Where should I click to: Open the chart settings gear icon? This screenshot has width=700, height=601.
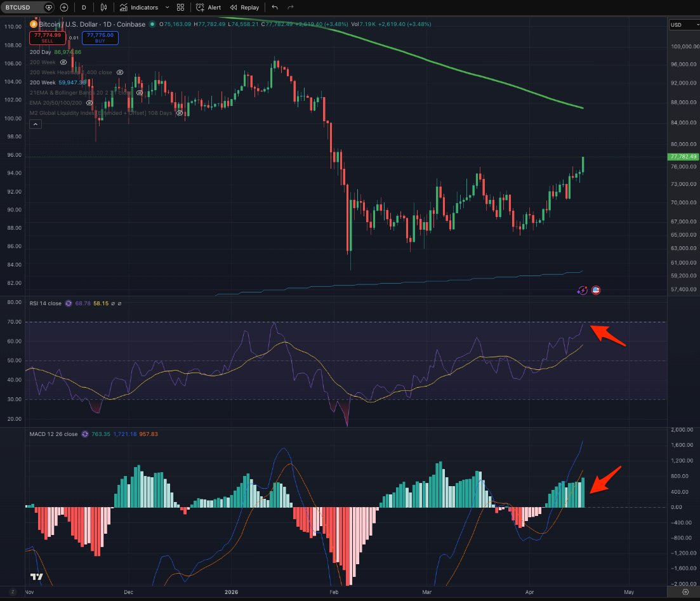[x=685, y=592]
